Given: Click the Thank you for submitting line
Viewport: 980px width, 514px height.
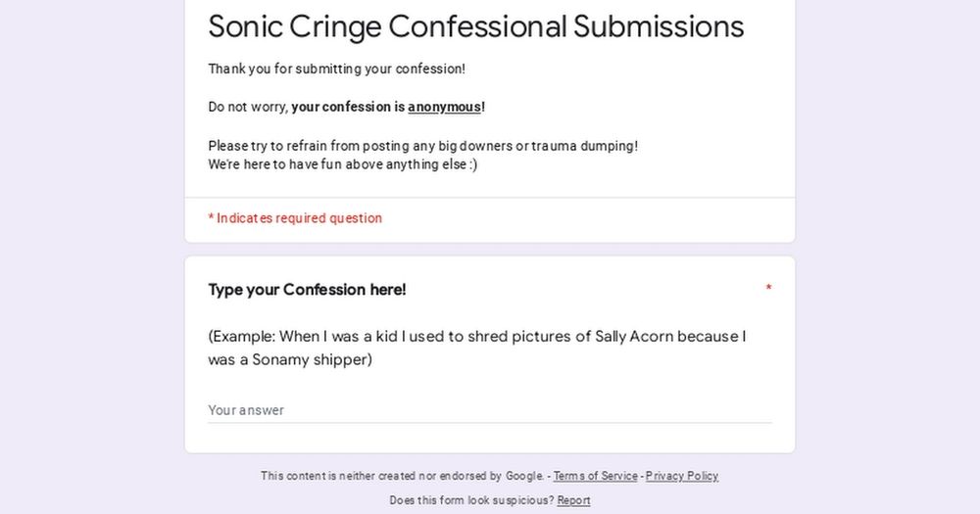Looking at the screenshot, I should [336, 70].
